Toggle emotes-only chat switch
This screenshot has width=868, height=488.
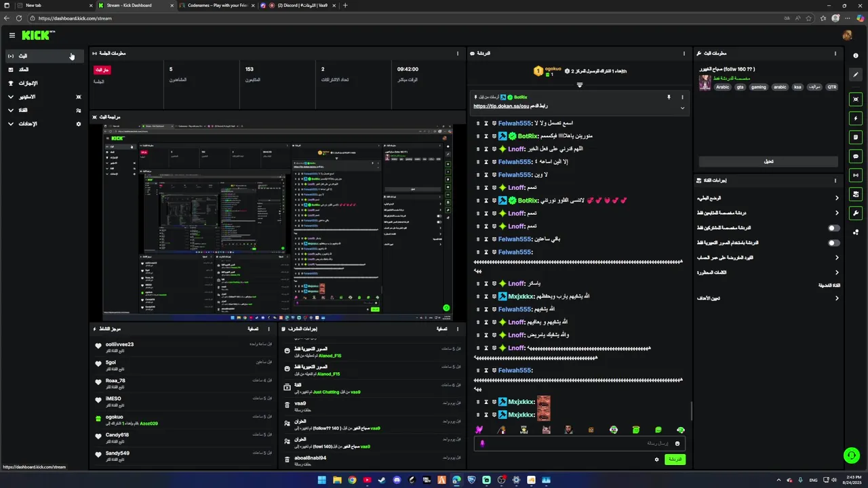pyautogui.click(x=834, y=243)
